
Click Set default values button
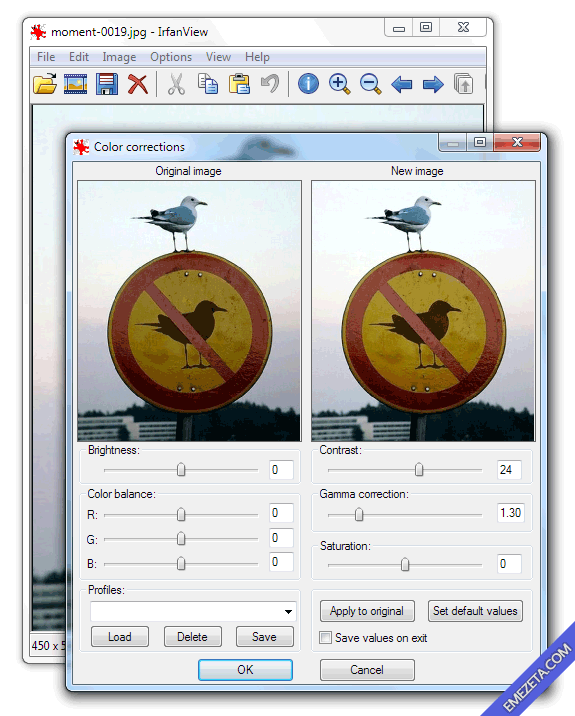475,611
